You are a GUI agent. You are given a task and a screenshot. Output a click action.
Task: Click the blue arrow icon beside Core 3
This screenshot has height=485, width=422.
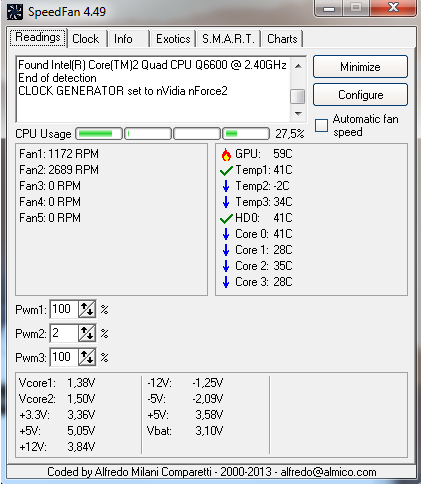[226, 282]
